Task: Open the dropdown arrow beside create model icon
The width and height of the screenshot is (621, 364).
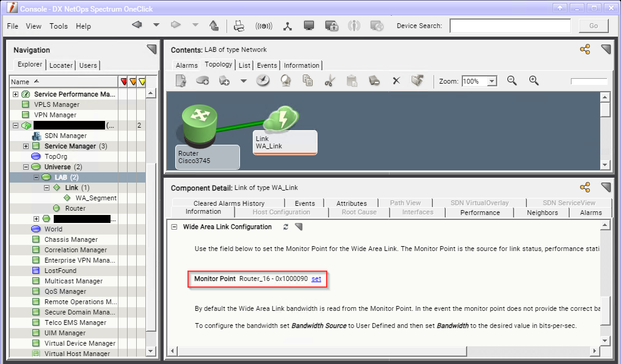Action: pyautogui.click(x=244, y=81)
